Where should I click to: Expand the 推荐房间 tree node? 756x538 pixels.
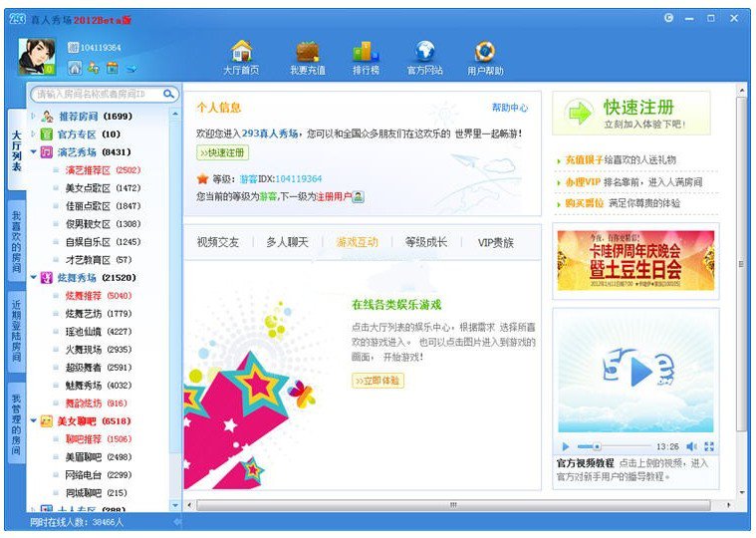[33, 116]
